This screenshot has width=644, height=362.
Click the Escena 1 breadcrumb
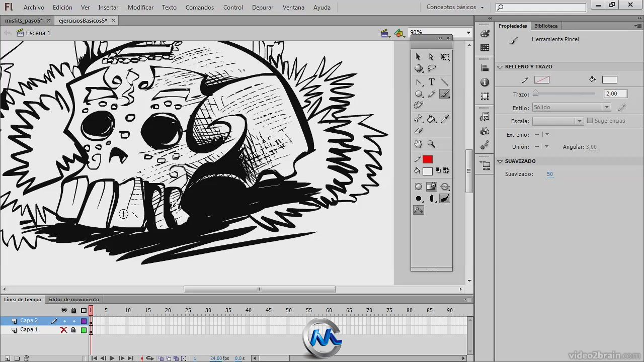pyautogui.click(x=38, y=33)
